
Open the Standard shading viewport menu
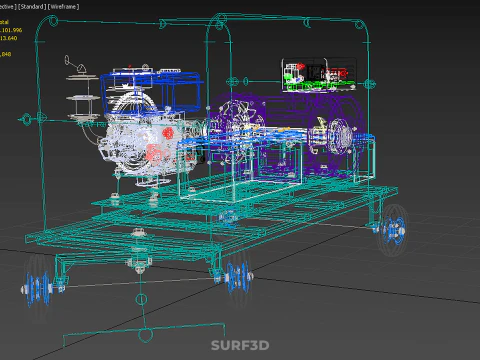click(32, 7)
